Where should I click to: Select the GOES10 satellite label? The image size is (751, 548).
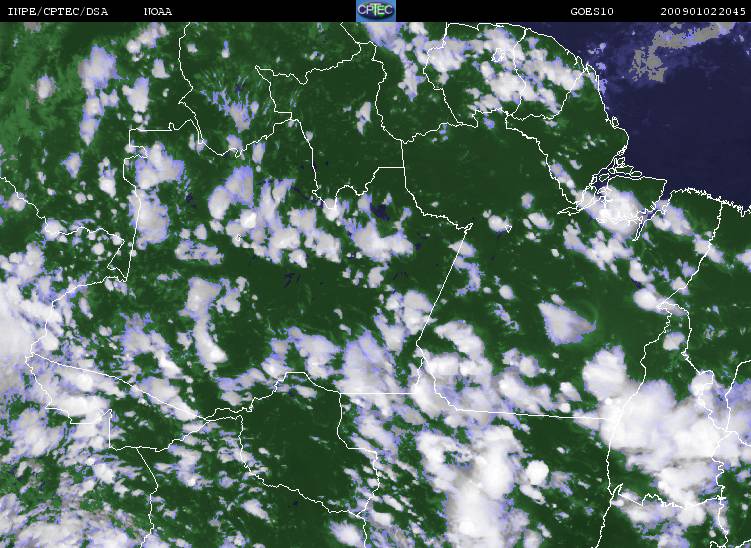(592, 12)
